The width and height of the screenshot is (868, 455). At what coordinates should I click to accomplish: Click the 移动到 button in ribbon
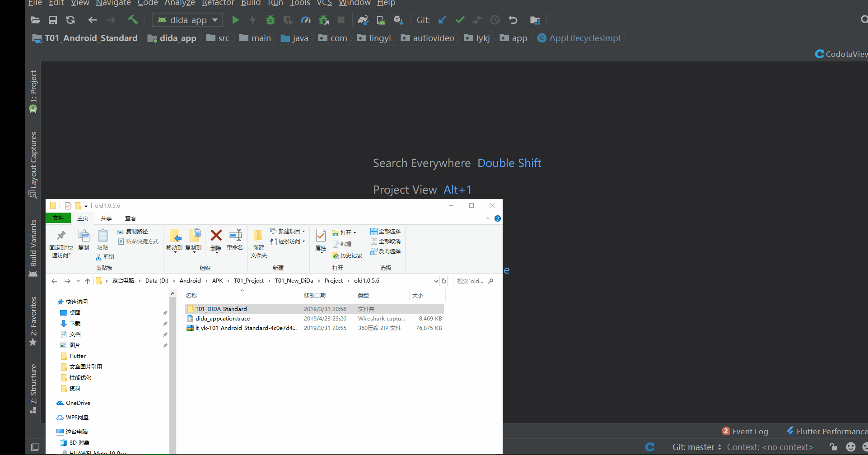(174, 240)
